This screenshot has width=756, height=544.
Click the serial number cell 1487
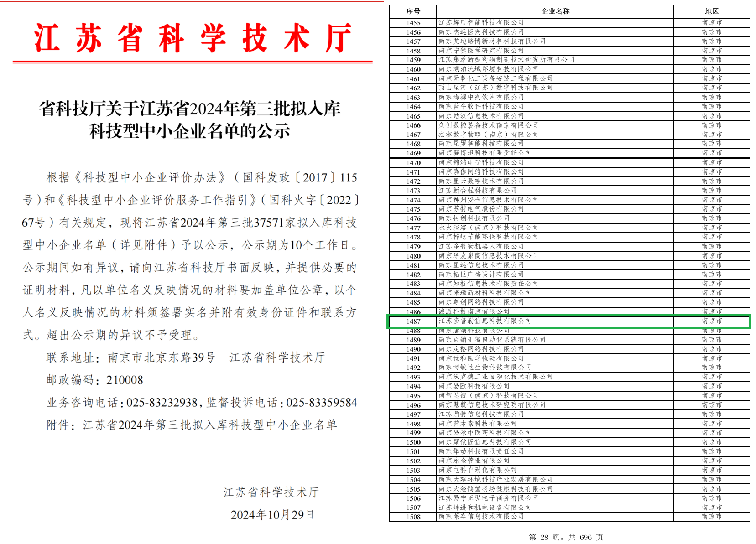click(413, 321)
